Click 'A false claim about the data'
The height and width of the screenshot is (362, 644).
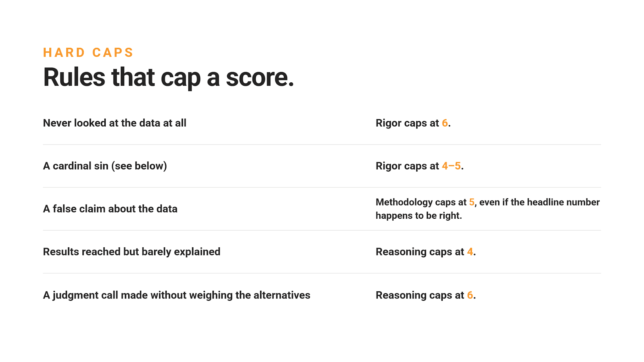tap(110, 209)
